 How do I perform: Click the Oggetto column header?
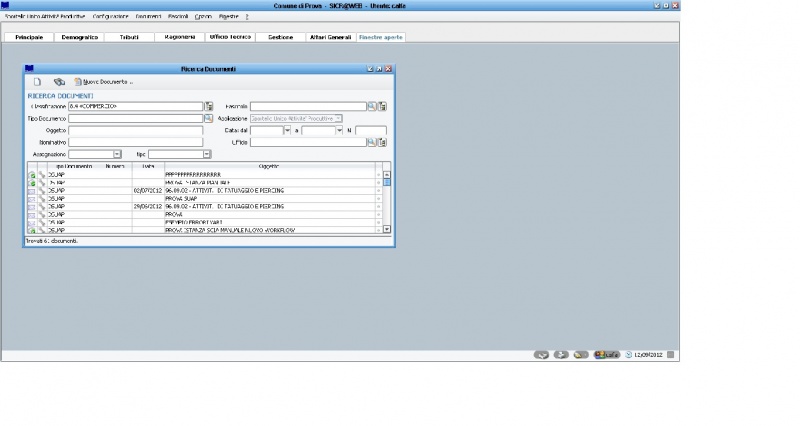pyautogui.click(x=269, y=166)
